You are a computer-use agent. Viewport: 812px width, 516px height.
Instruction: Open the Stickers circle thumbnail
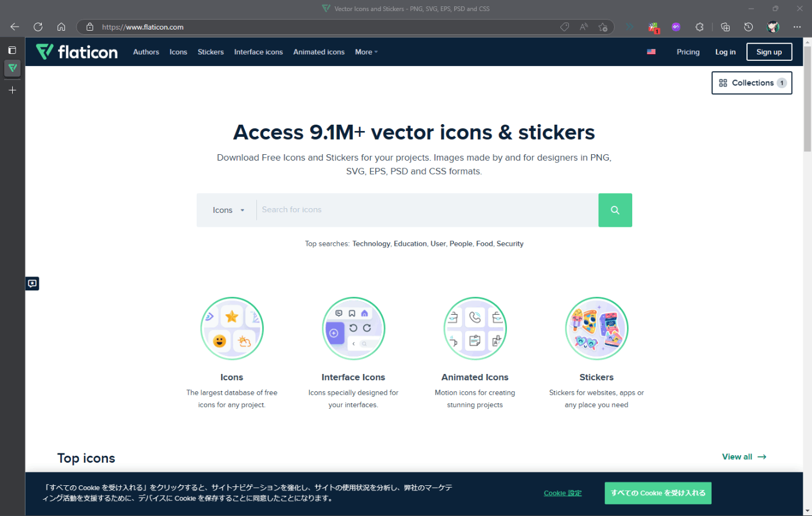point(596,329)
